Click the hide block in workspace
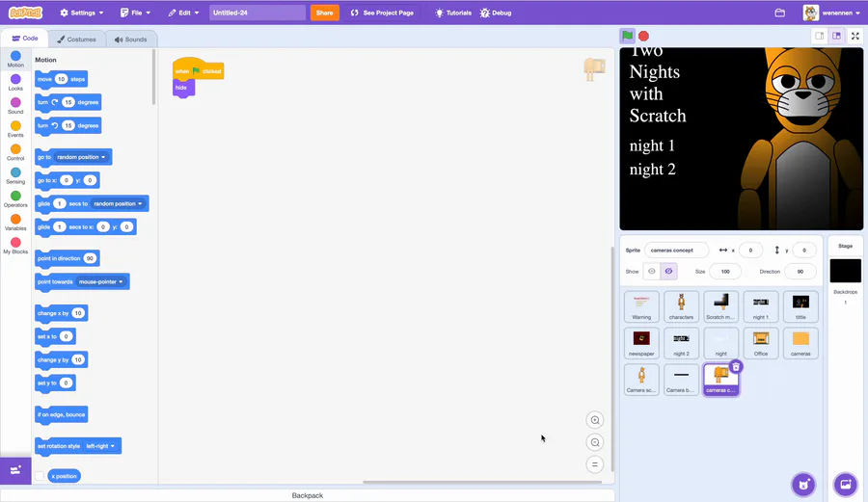This screenshot has height=502, width=868. click(x=182, y=88)
